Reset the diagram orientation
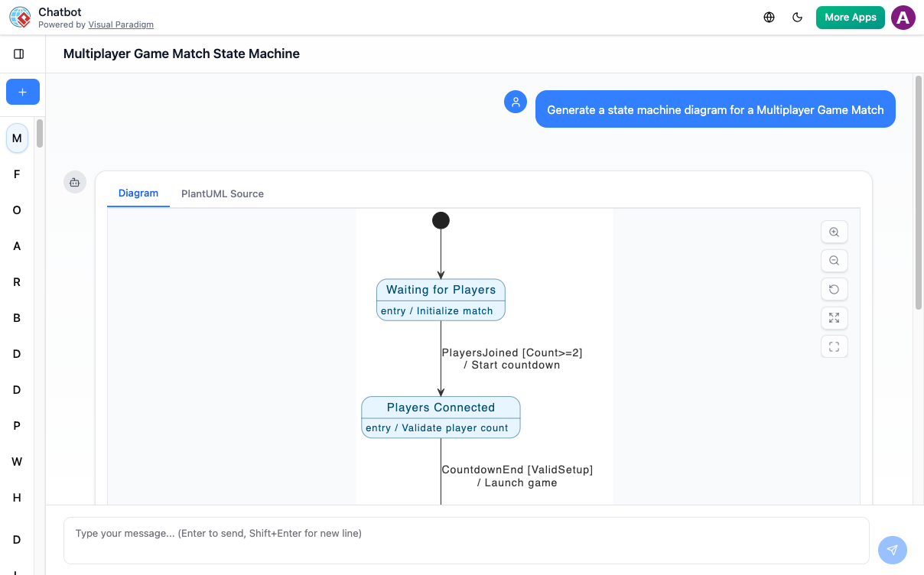This screenshot has height=575, width=924. (835, 289)
